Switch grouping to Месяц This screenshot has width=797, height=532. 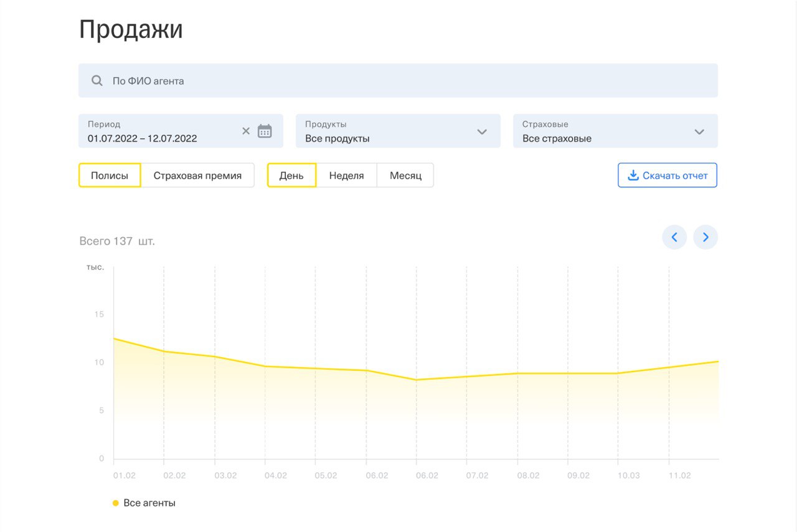405,175
